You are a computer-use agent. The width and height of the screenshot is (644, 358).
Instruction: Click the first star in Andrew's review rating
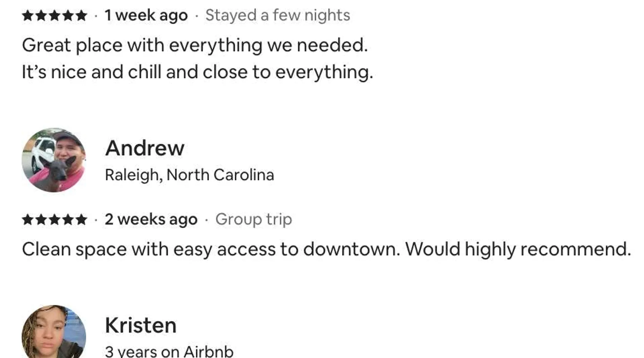click(28, 219)
